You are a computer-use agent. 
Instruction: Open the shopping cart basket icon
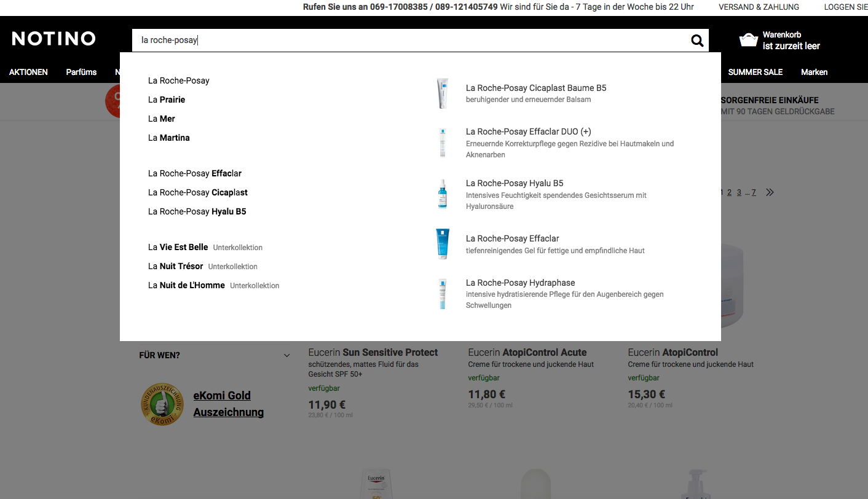click(x=748, y=41)
